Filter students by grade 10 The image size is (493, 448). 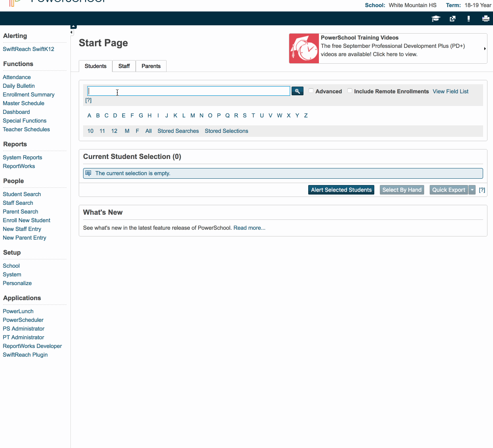coord(91,131)
